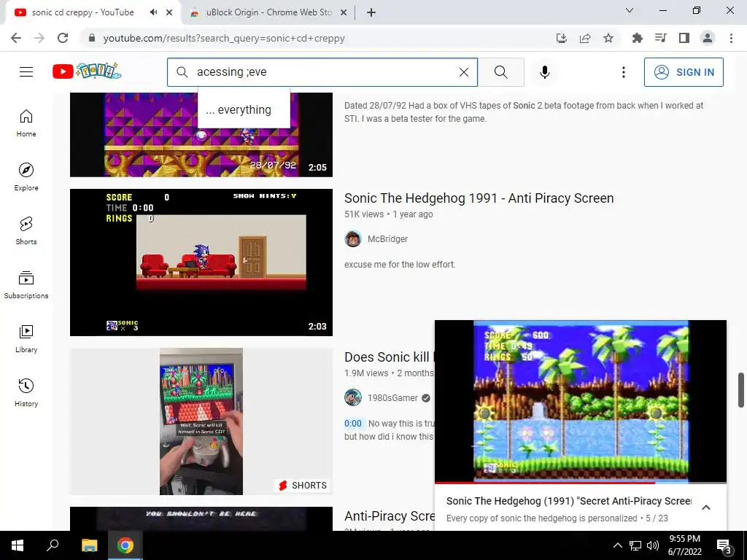Viewport: 747px width, 560px height.
Task: Open a new browser tab
Action: pos(371,12)
